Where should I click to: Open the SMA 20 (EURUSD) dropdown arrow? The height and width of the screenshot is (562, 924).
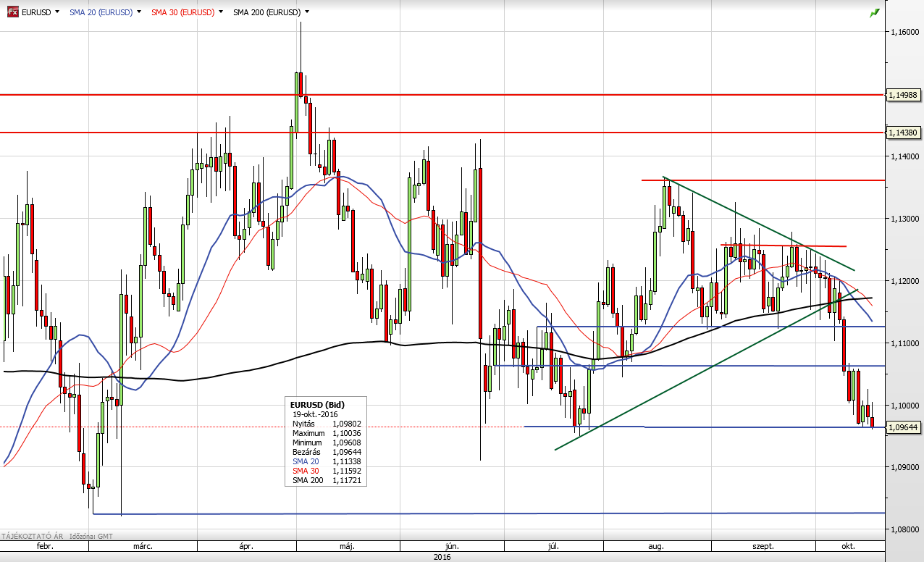(138, 12)
